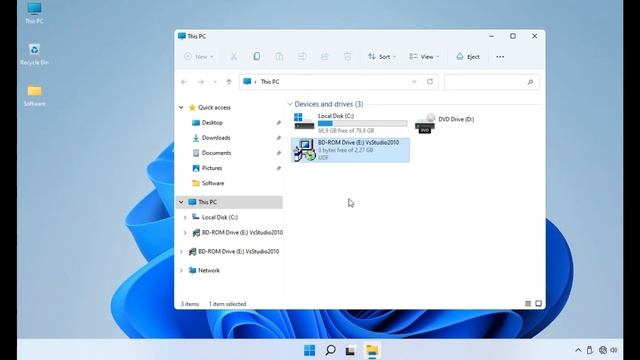Click the Paste icon in toolbar
The width and height of the screenshot is (640, 360).
coord(279,57)
